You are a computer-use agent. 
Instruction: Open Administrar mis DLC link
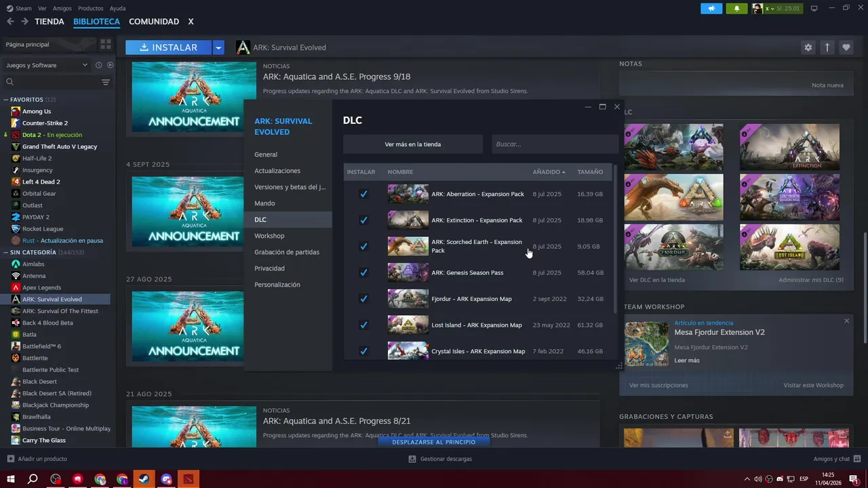[811, 280]
